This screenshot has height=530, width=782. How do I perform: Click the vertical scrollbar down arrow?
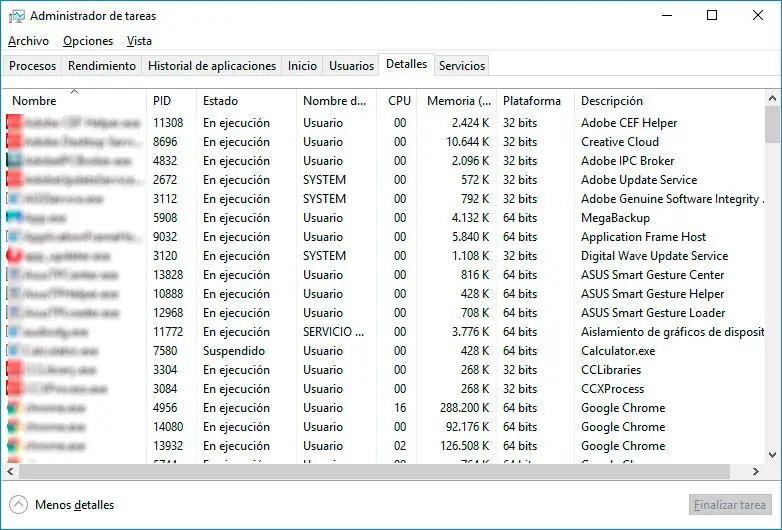point(773,455)
